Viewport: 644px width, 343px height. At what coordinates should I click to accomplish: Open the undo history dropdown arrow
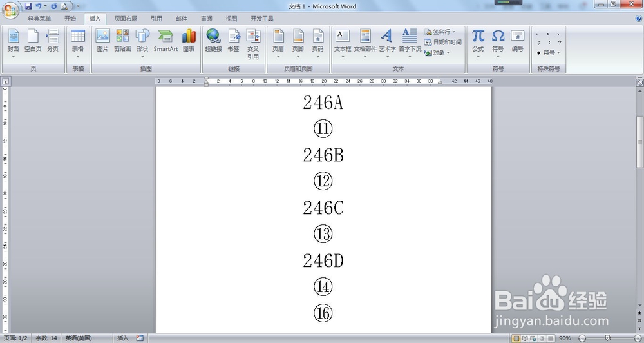[45, 6]
